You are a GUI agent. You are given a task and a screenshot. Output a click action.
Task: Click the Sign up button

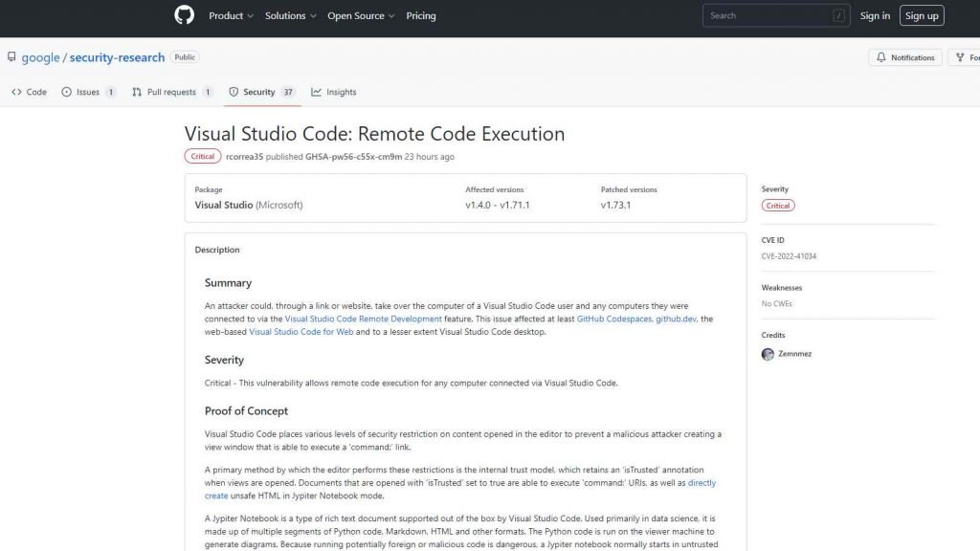tap(922, 15)
